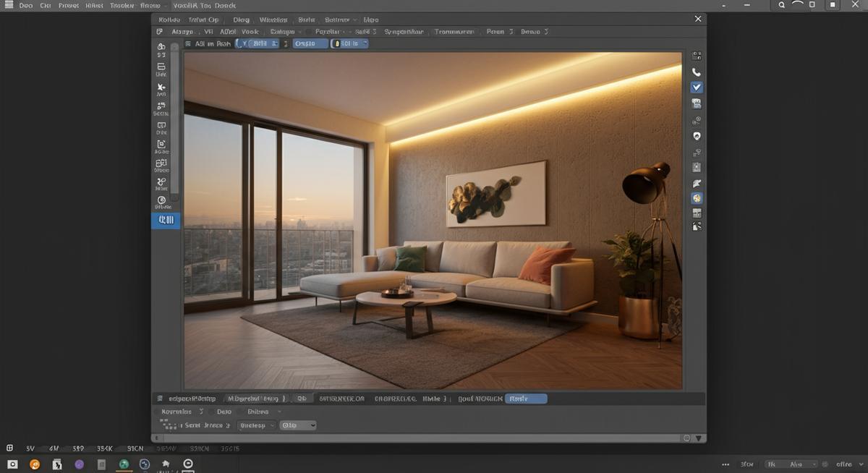
Task: Open the light grey dropdown in the window's bottom row
Action: [x=298, y=425]
